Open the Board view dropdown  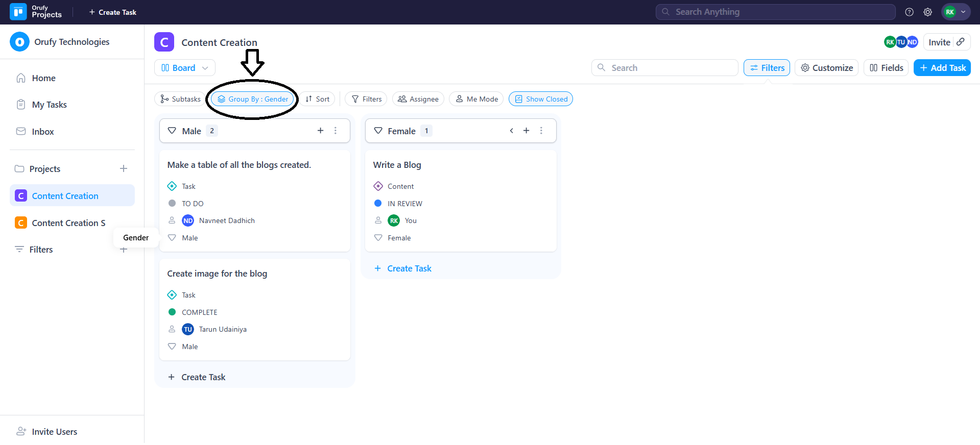pos(184,68)
